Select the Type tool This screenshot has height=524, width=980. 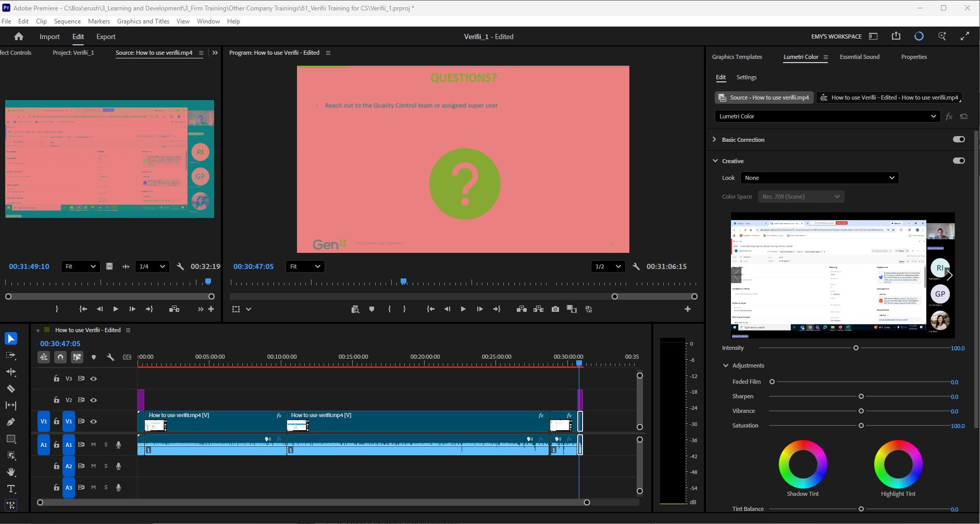(x=11, y=489)
